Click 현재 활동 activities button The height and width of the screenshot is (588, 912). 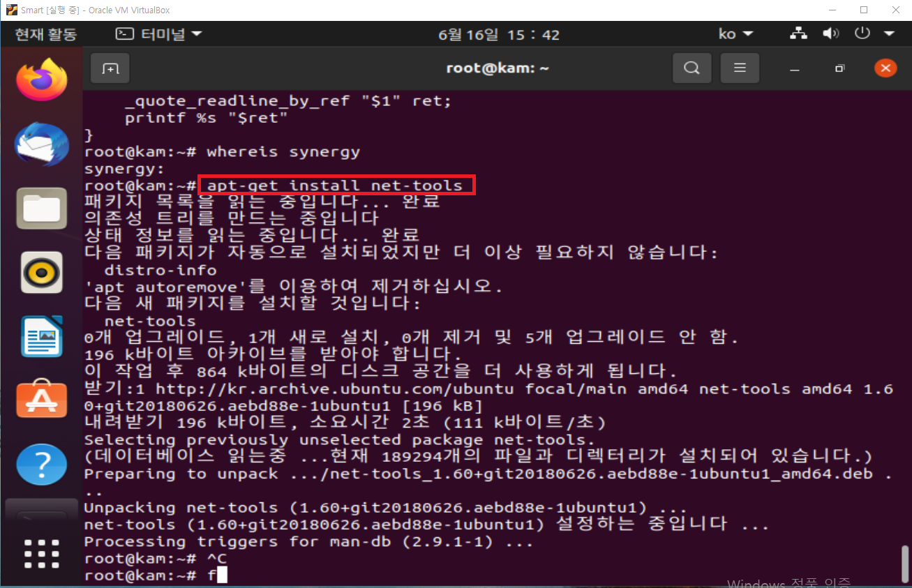46,33
